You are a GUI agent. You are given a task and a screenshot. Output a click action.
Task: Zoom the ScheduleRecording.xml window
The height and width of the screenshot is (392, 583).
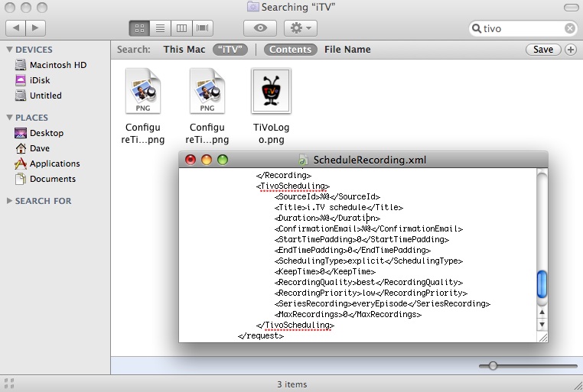pyautogui.click(x=223, y=160)
